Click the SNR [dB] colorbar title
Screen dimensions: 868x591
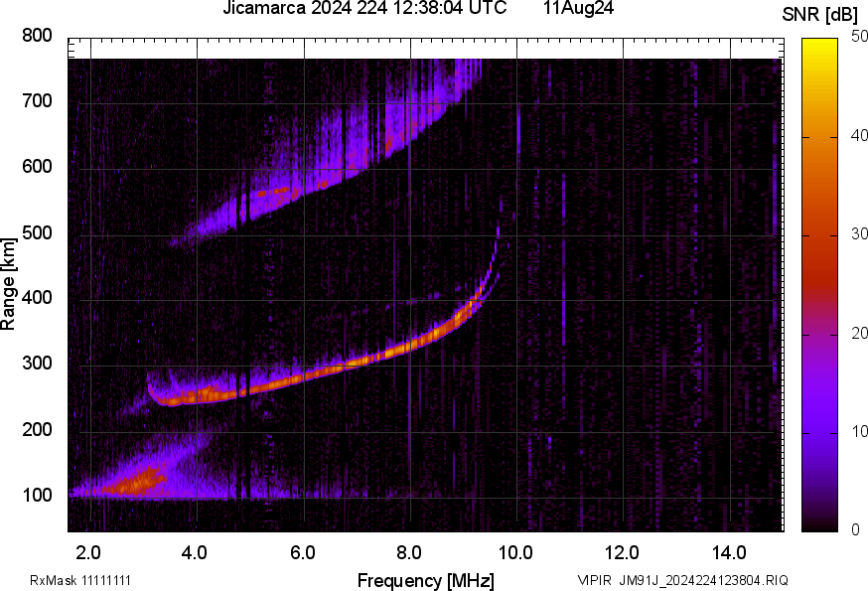pos(818,14)
